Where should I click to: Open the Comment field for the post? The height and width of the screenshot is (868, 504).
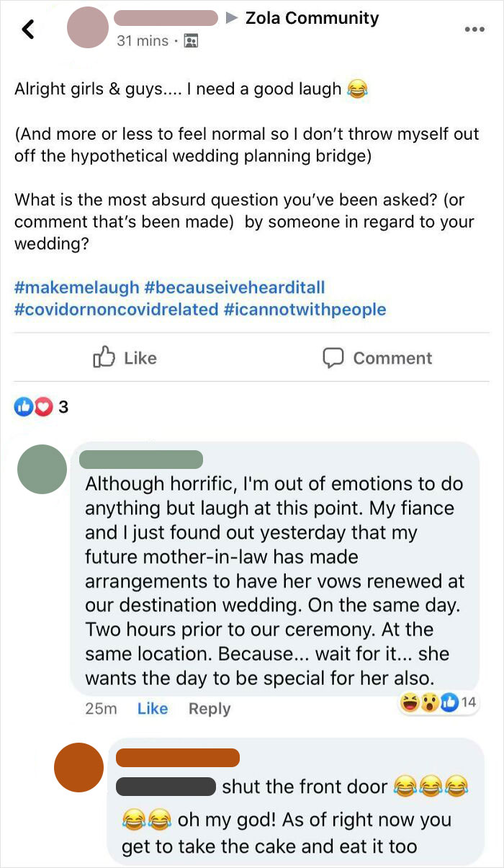pyautogui.click(x=377, y=357)
